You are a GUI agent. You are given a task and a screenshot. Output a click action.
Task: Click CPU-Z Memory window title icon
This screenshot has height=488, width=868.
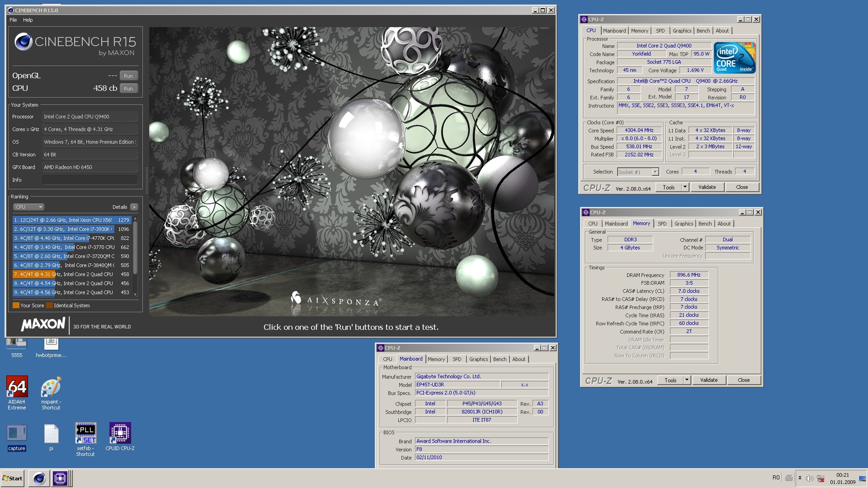586,212
